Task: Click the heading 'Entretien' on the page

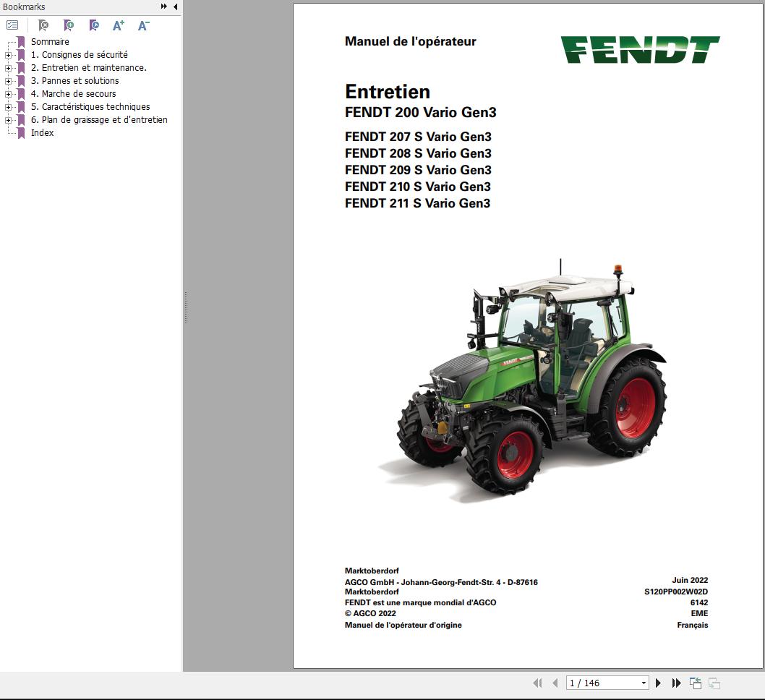Action: (388, 92)
